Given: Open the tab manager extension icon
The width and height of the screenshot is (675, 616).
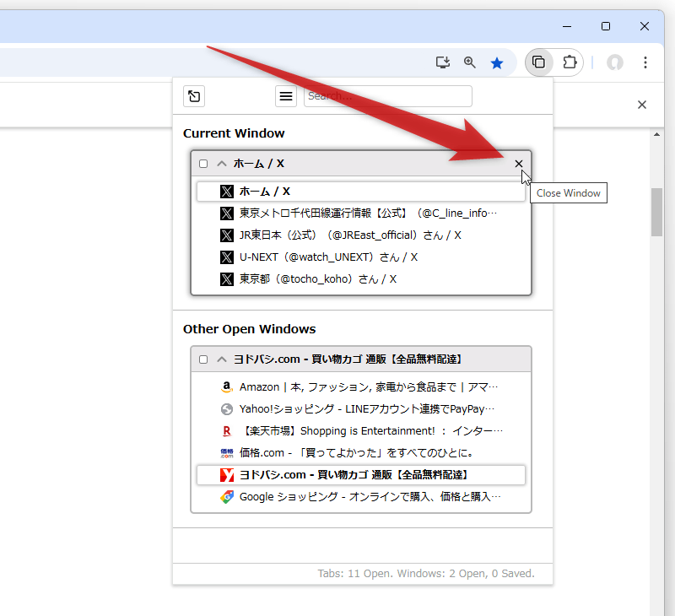Looking at the screenshot, I should (538, 62).
